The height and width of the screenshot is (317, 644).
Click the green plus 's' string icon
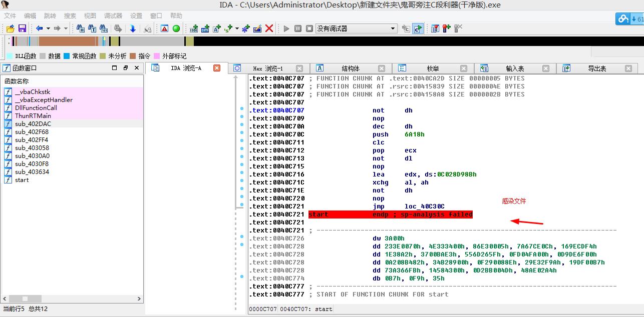tap(229, 28)
